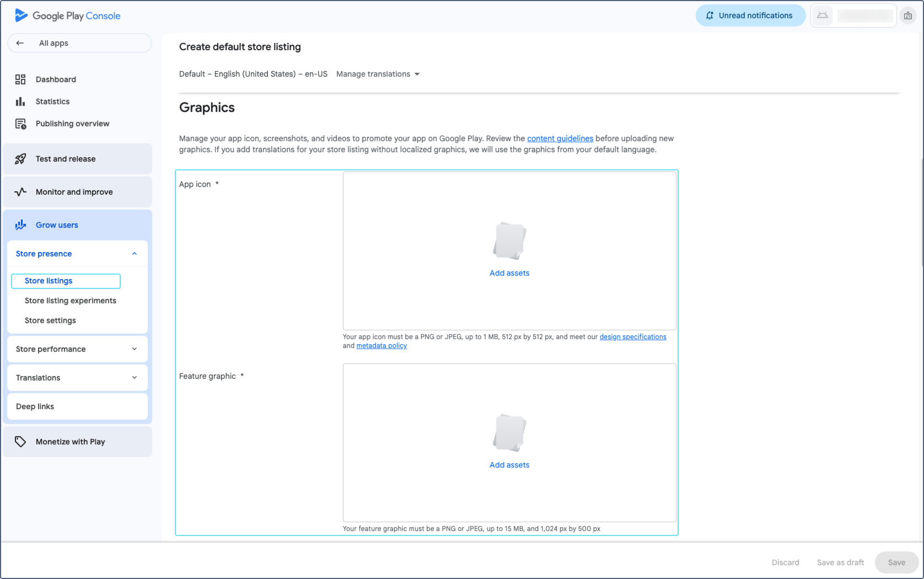Click the blurred account name field
The image size is (924, 579).
[x=865, y=15]
